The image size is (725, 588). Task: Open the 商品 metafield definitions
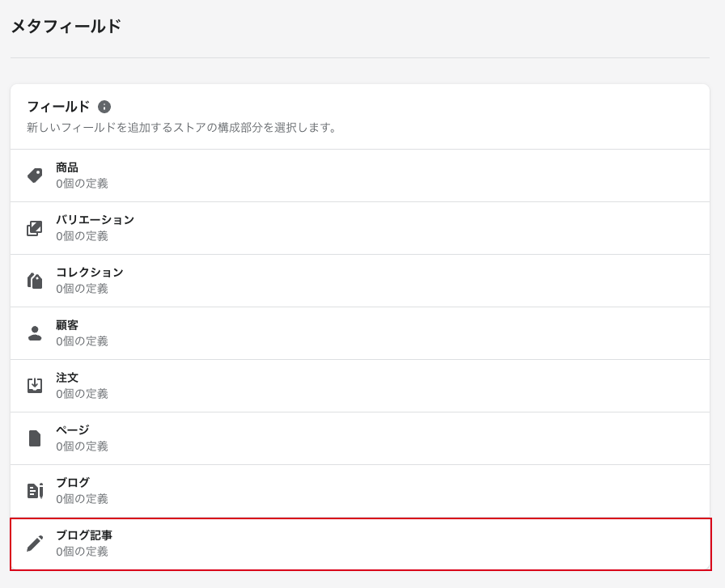[x=67, y=167]
